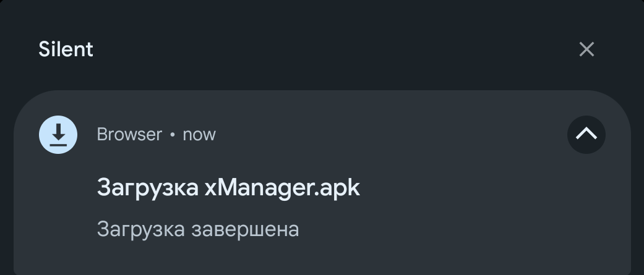Click the word 'xManager.apk' in the title
644x275 pixels.
(282, 188)
